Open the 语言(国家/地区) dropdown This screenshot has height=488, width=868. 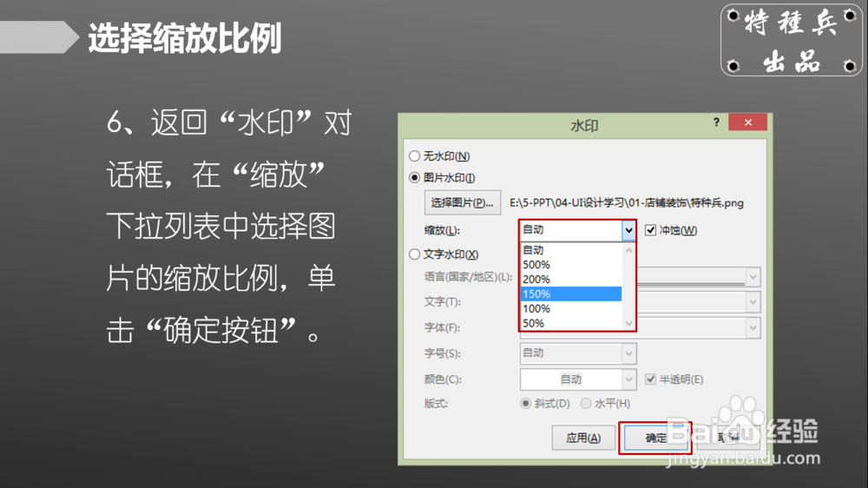(753, 276)
